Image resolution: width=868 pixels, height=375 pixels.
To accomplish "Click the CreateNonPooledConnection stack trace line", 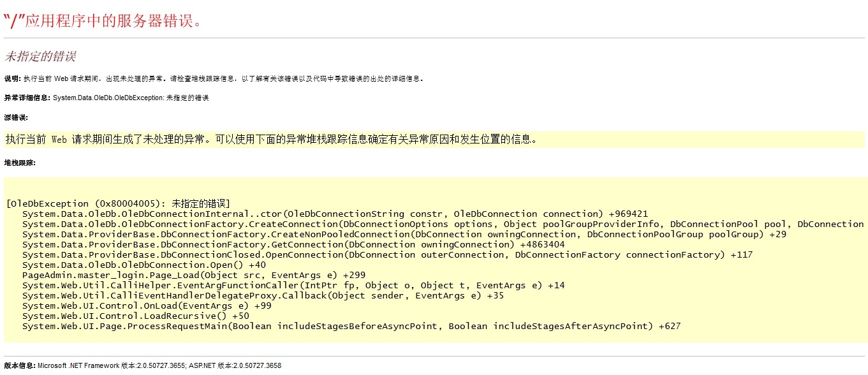I will click(x=404, y=234).
